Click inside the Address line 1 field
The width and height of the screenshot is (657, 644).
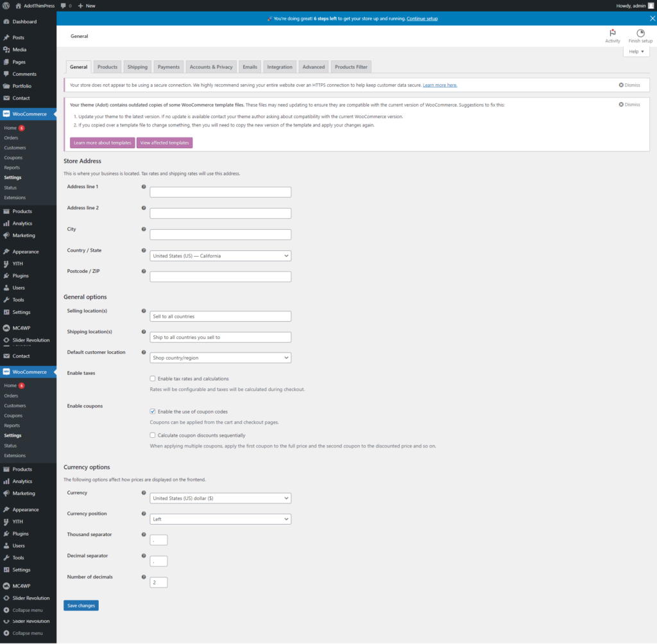[x=220, y=191]
